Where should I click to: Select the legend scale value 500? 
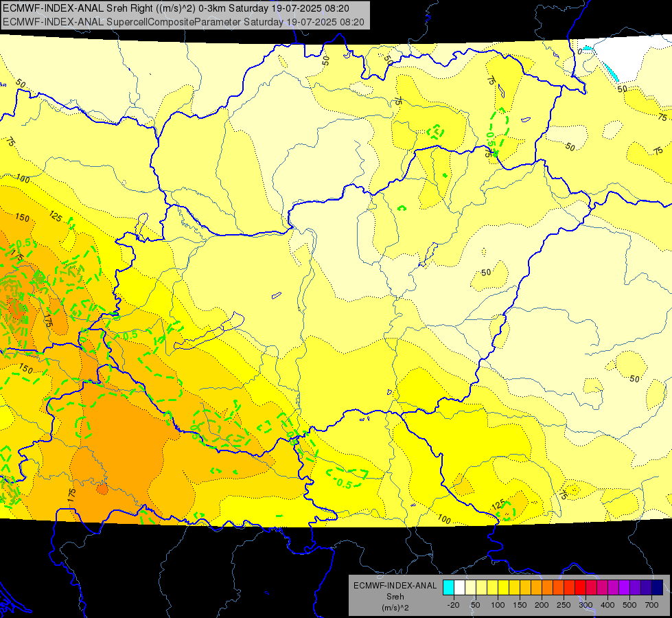click(629, 605)
